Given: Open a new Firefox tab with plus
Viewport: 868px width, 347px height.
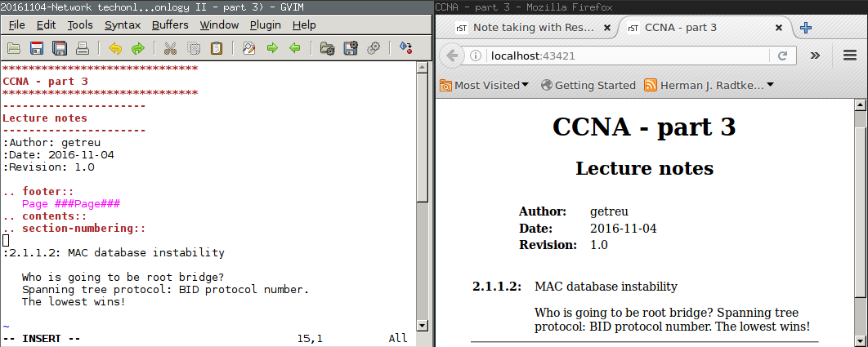Looking at the screenshot, I should point(805,28).
